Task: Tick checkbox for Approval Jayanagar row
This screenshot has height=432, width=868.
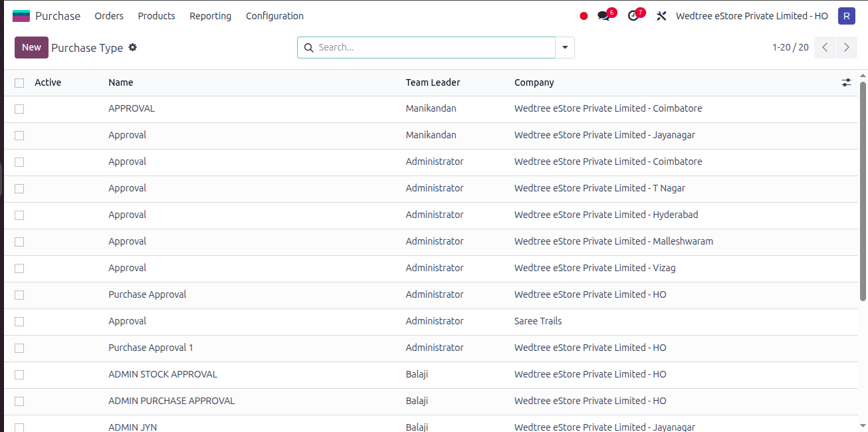Action: coord(19,135)
